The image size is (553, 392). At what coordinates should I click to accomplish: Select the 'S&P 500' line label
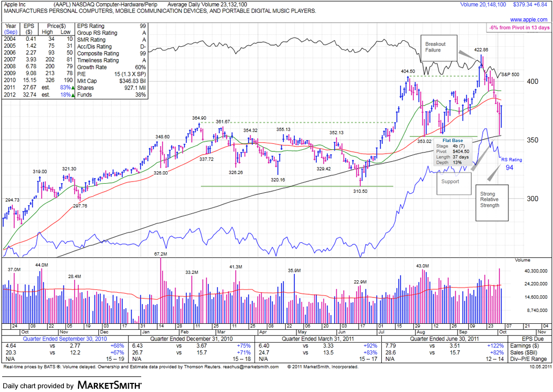[x=510, y=75]
